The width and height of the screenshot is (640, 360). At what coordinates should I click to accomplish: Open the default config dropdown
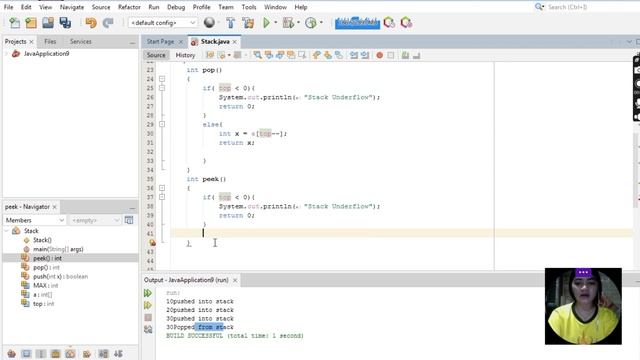(162, 23)
